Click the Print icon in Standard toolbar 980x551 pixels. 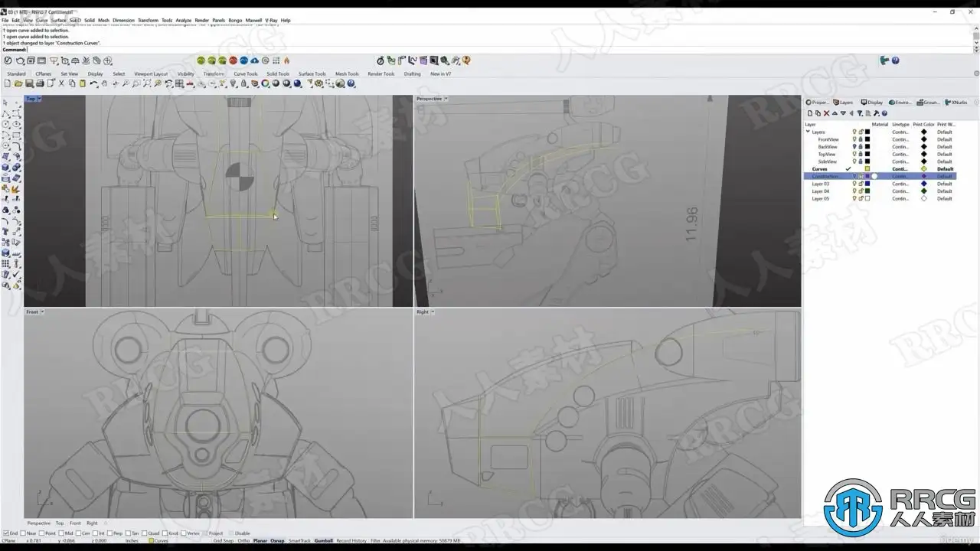(x=40, y=83)
